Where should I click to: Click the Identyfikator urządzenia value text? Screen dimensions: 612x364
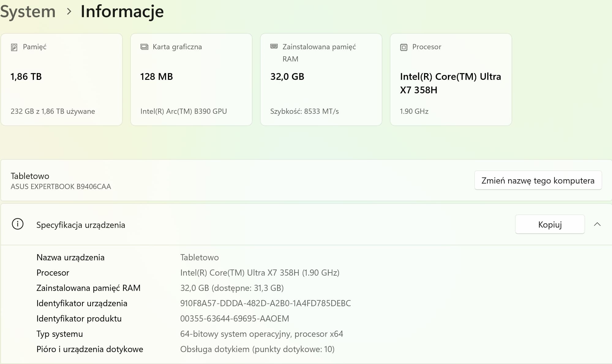265,303
